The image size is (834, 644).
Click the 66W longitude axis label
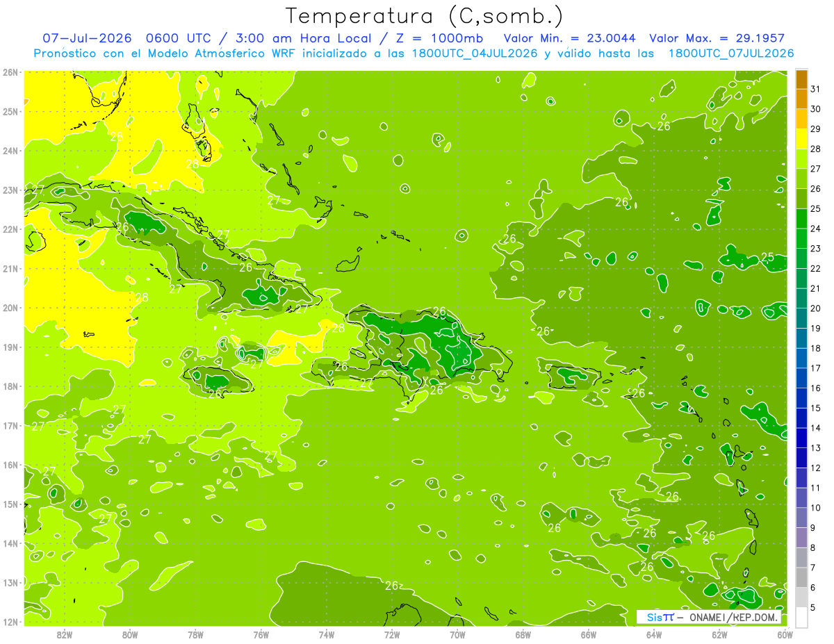pyautogui.click(x=589, y=634)
